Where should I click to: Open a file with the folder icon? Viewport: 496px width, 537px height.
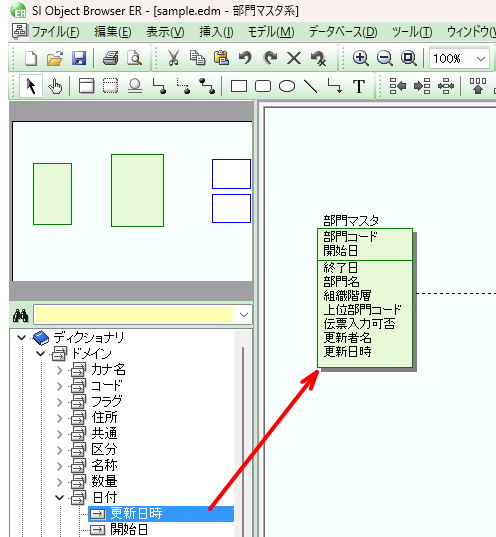[x=55, y=58]
